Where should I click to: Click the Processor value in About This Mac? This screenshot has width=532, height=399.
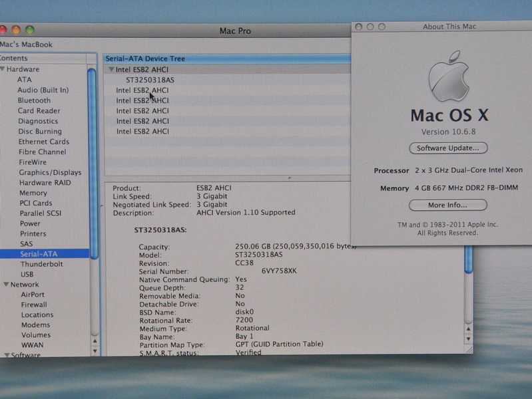[x=469, y=170]
